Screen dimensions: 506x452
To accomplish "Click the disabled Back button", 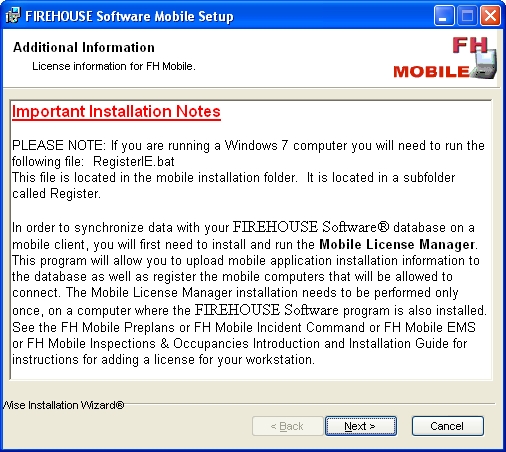I will coord(287,426).
